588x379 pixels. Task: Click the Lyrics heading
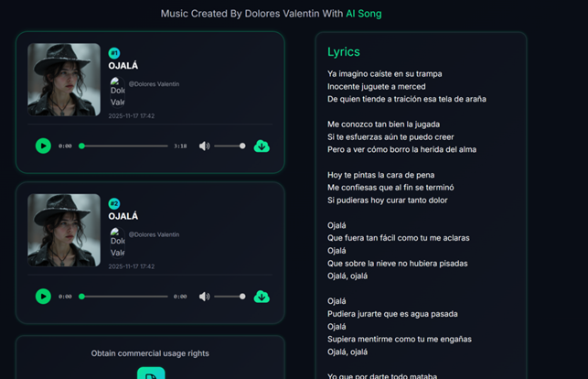click(344, 52)
